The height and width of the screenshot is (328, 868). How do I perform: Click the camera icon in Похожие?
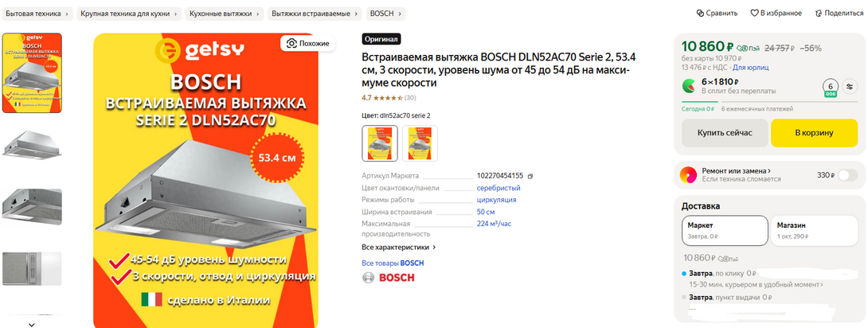click(291, 43)
